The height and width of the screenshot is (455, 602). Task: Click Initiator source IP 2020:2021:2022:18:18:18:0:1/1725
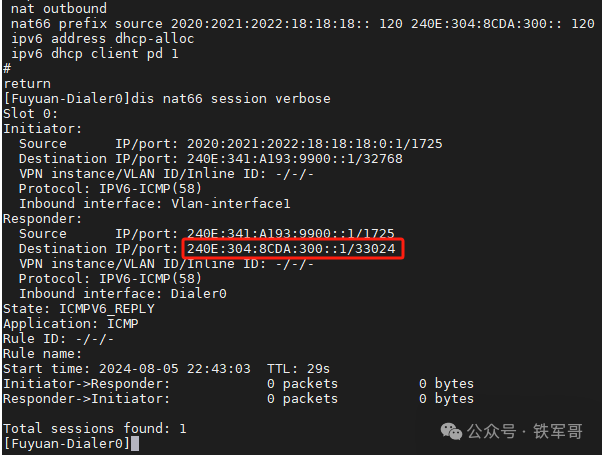tap(314, 144)
